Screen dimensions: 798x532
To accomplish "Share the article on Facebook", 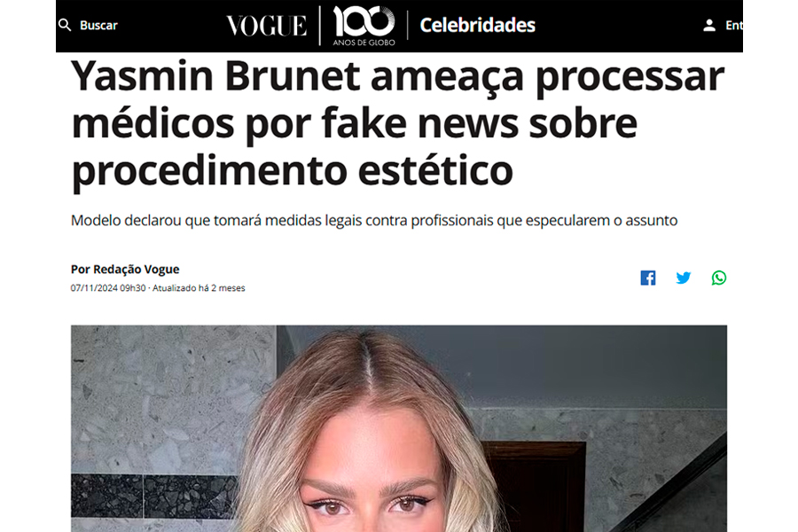I will [648, 278].
